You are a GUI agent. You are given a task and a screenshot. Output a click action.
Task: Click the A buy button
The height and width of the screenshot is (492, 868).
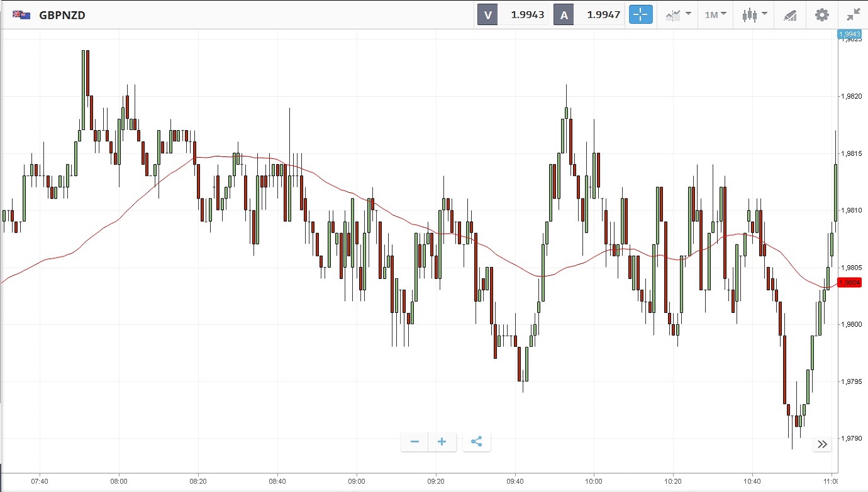coord(564,15)
